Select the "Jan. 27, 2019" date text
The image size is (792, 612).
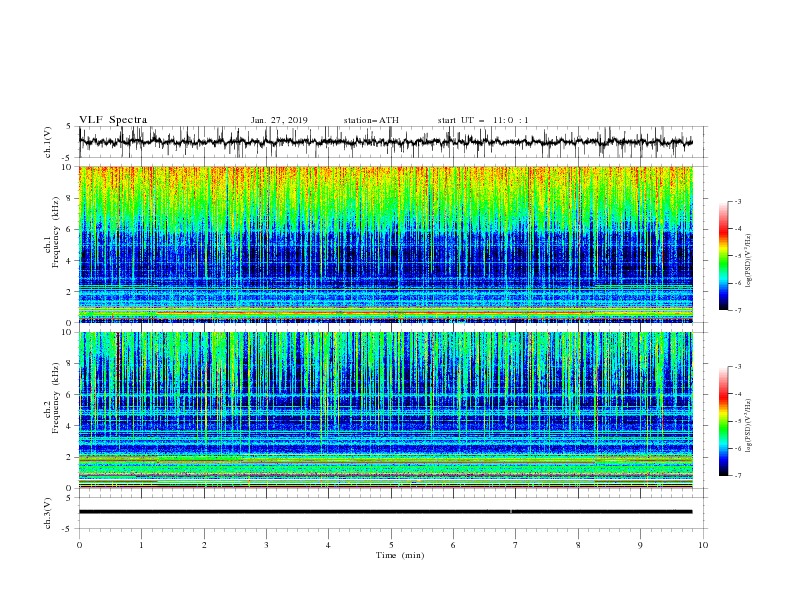[279, 120]
